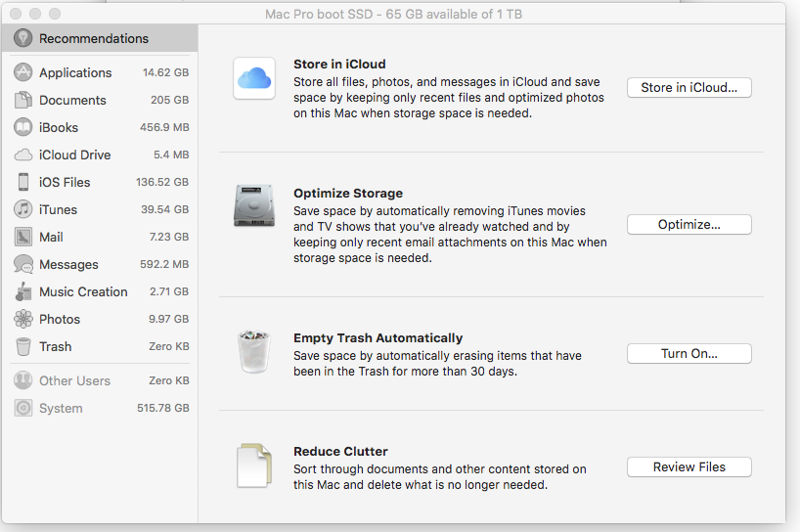Click the iTunes music note icon
This screenshot has height=532, width=800.
pyautogui.click(x=22, y=209)
